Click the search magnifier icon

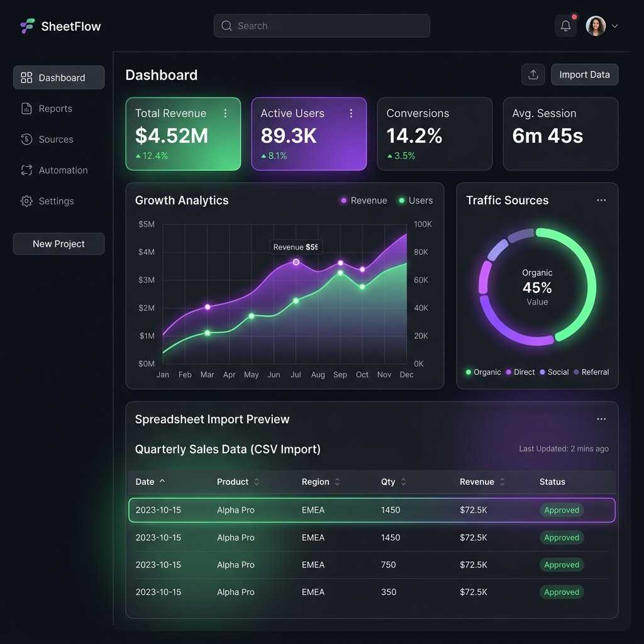[x=226, y=26]
